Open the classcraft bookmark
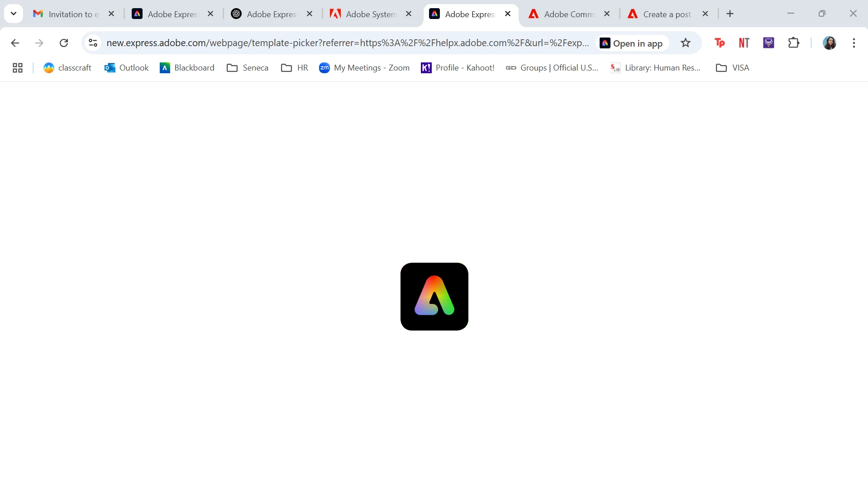The image size is (868, 501). (67, 68)
